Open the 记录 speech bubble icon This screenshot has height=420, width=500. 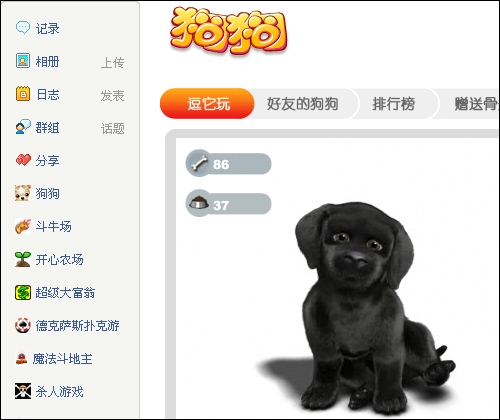point(23,28)
